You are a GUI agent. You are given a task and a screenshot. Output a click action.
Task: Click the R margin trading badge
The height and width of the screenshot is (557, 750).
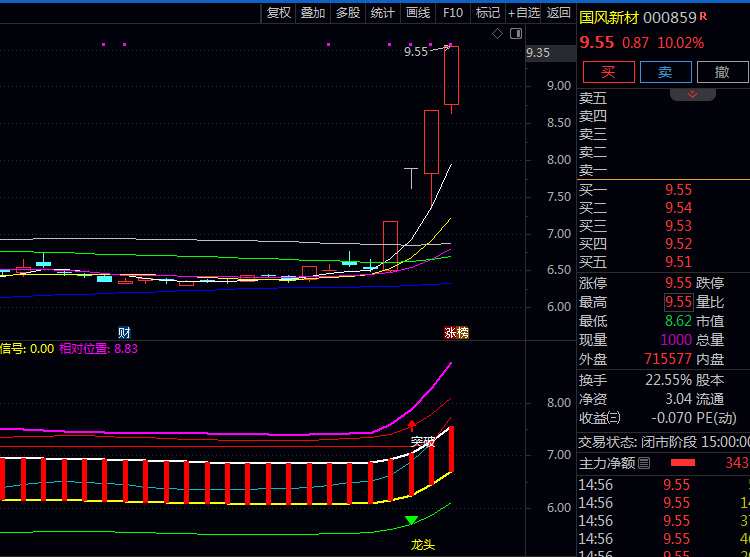tap(703, 16)
